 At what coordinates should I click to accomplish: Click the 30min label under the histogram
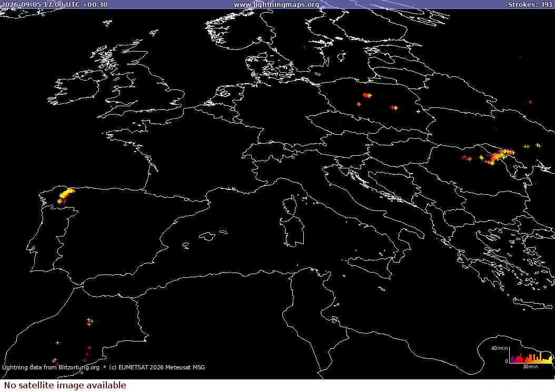[x=530, y=367]
